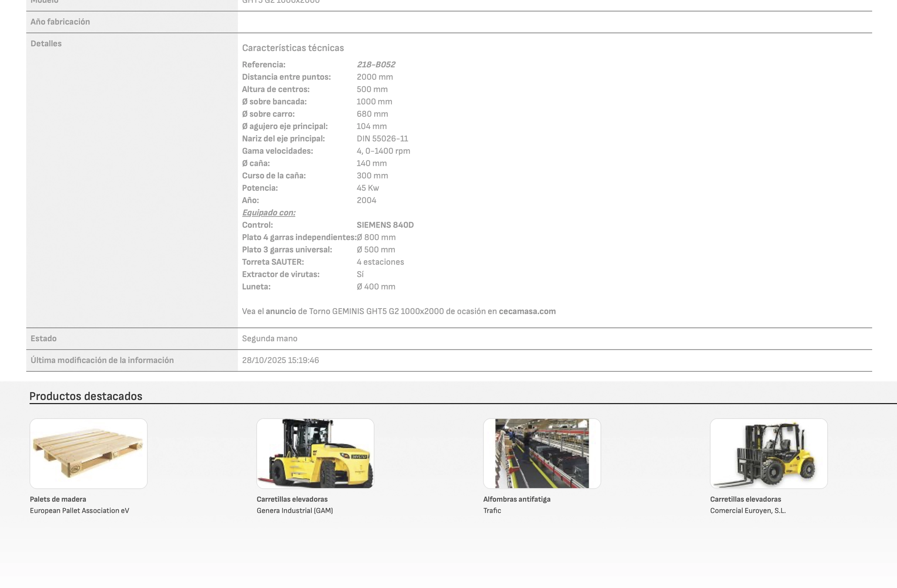
Task: Click 'Carretillas elevadoras' title above Comercial Euroyen
Action: (745, 499)
